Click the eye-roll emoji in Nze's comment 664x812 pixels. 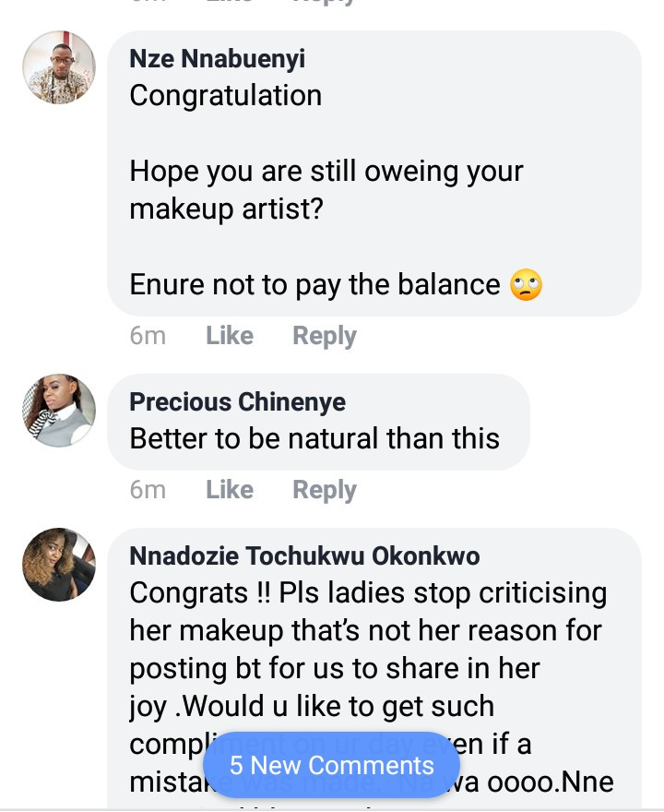[526, 285]
